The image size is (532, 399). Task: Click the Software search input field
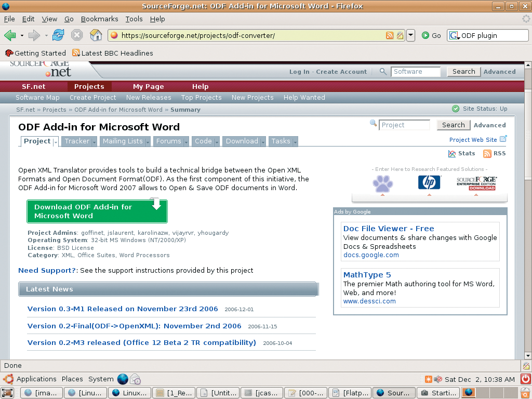415,72
